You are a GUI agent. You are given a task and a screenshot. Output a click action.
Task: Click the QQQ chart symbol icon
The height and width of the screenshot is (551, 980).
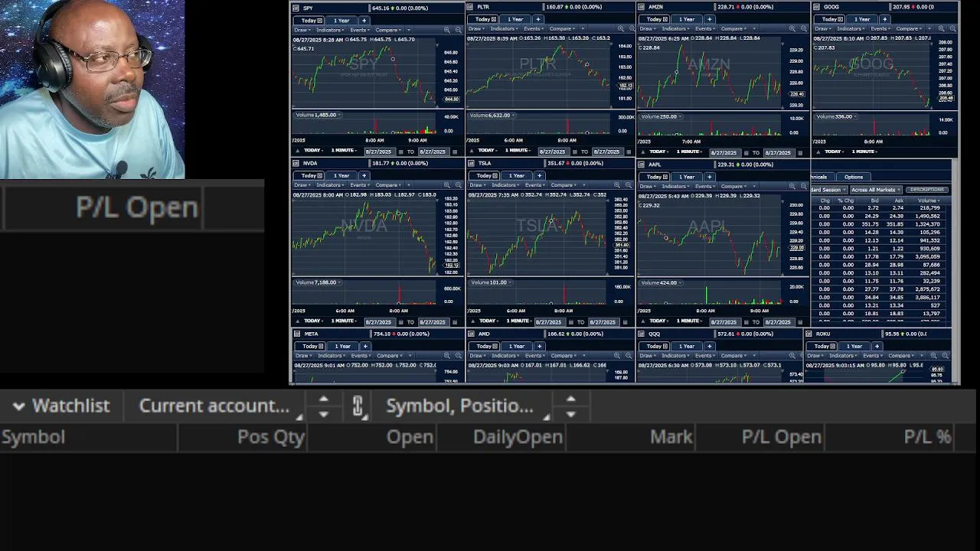641,334
